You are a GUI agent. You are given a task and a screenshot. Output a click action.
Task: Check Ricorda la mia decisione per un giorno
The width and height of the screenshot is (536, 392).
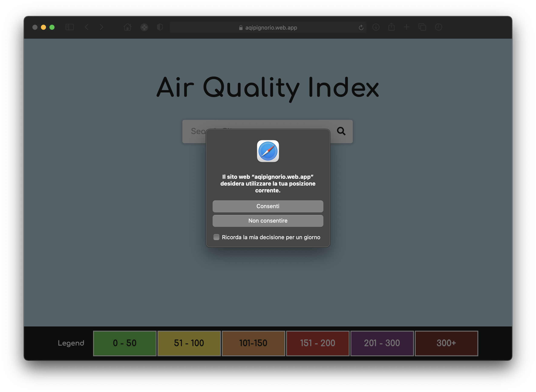pyautogui.click(x=216, y=237)
